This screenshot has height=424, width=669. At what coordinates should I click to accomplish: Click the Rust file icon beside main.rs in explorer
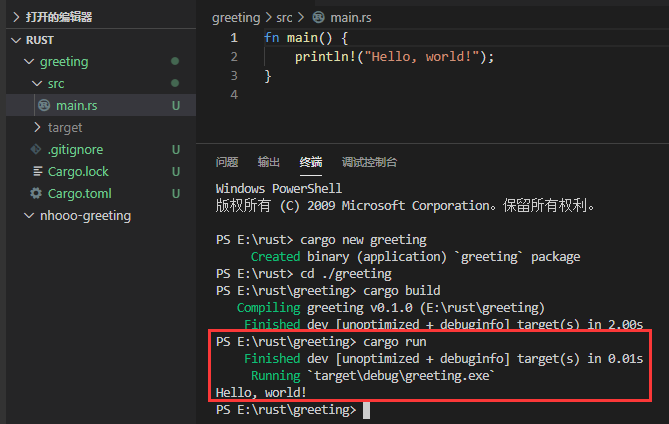44,106
